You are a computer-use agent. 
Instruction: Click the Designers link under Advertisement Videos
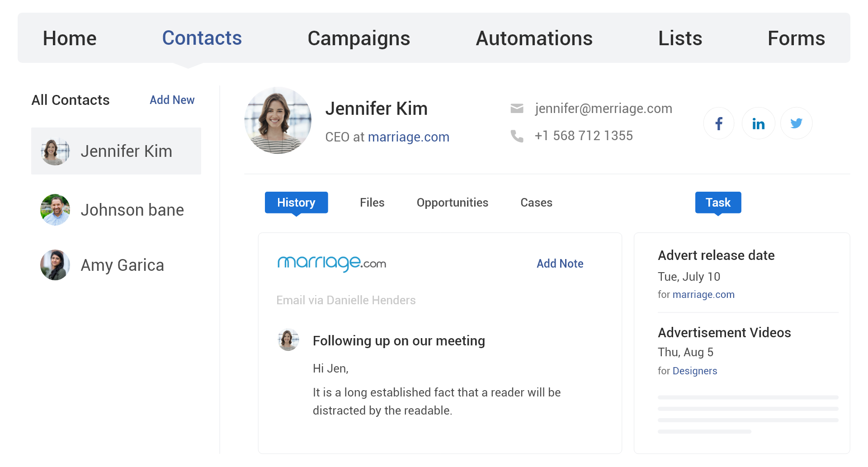(695, 371)
